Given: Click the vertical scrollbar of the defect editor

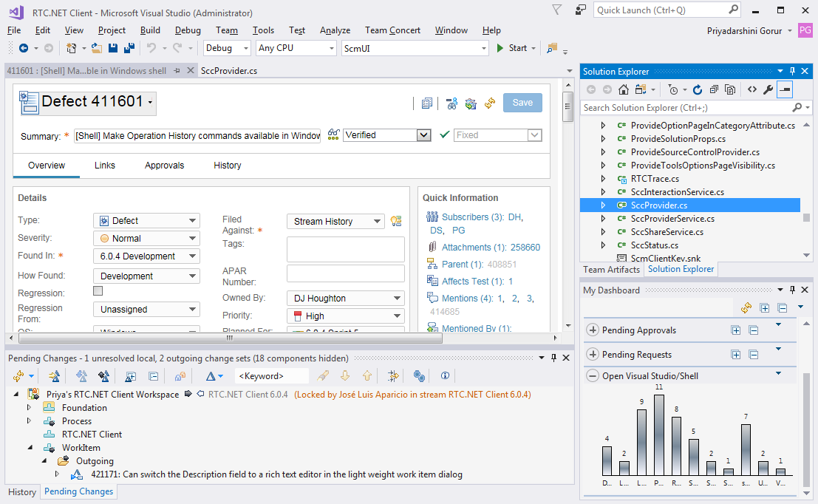Looking at the screenshot, I should point(568,106).
